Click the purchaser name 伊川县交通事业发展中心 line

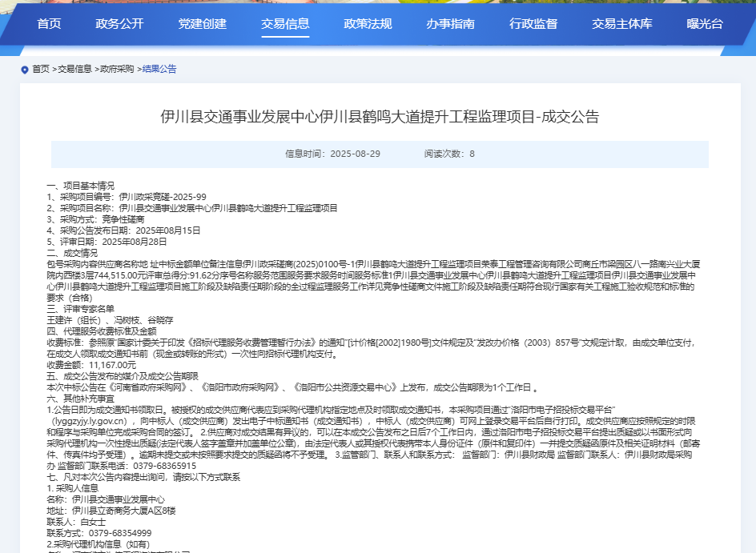[106, 499]
